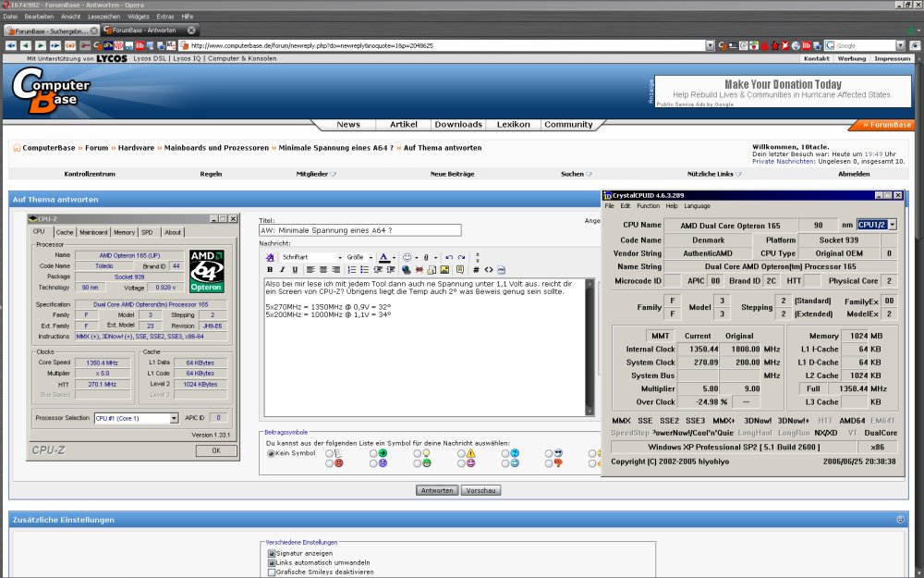The height and width of the screenshot is (578, 924).
Task: Expand the Mitglieder navigation menu
Action: click(316, 174)
